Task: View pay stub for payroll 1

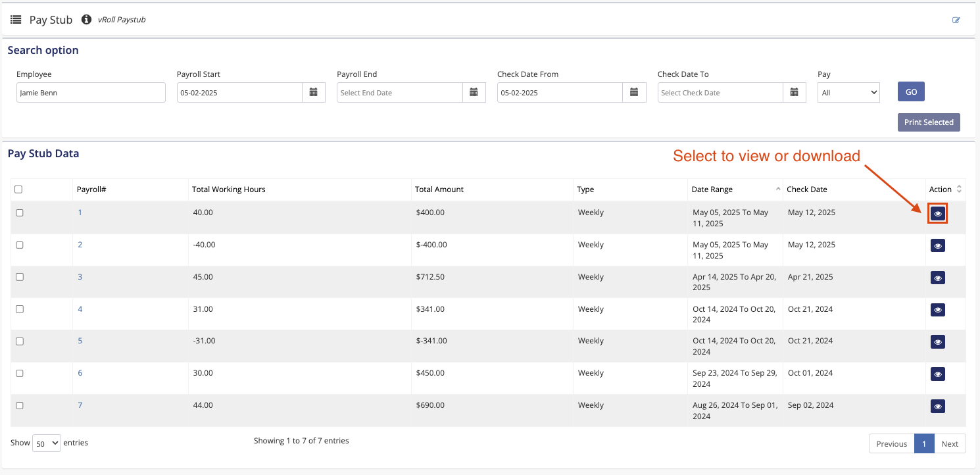Action: tap(938, 213)
